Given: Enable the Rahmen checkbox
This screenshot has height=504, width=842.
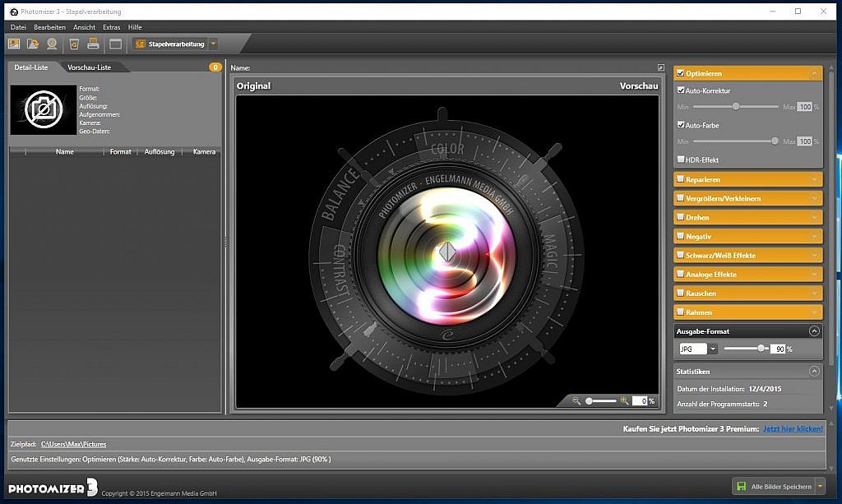Looking at the screenshot, I should [680, 312].
